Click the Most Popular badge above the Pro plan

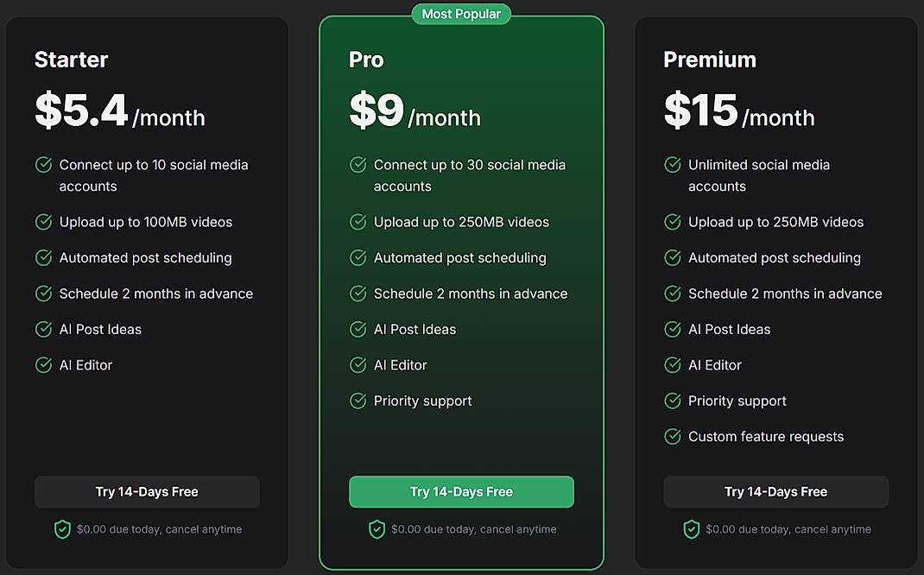tap(461, 14)
